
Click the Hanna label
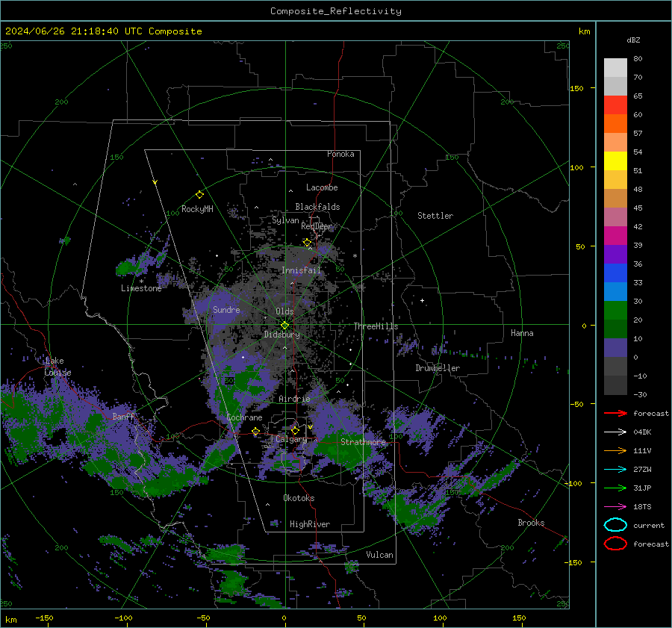coord(522,333)
